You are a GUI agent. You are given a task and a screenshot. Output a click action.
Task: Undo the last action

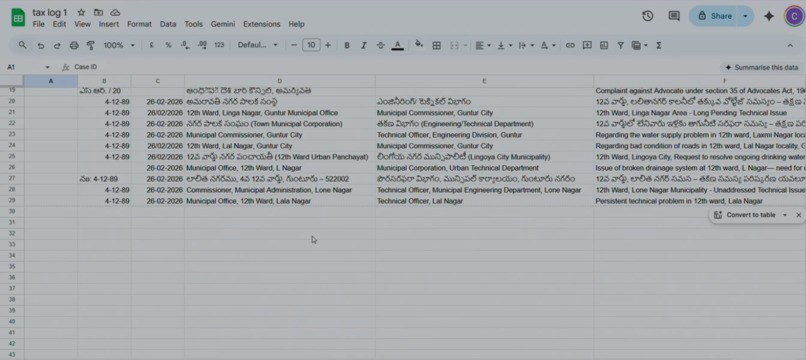[x=41, y=45]
